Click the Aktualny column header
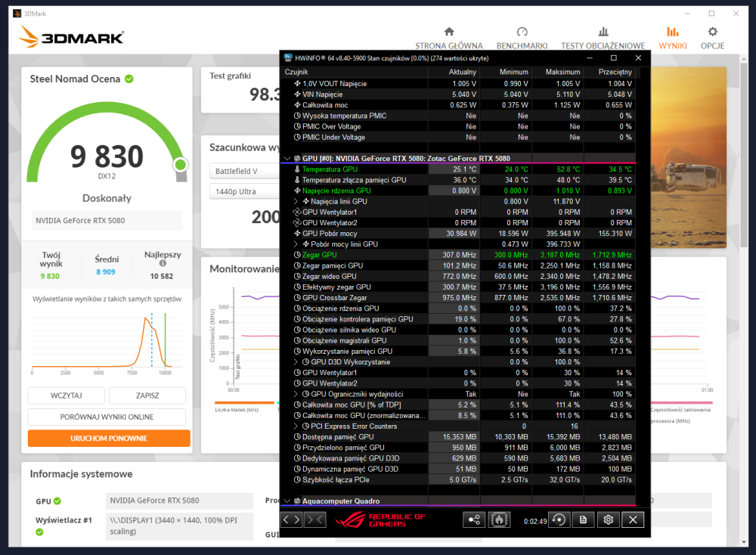 (x=454, y=72)
